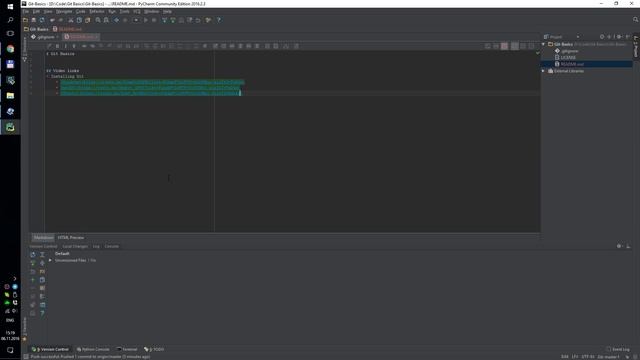
Task: Click the VCS Commit Changes icon
Action: [173, 20]
